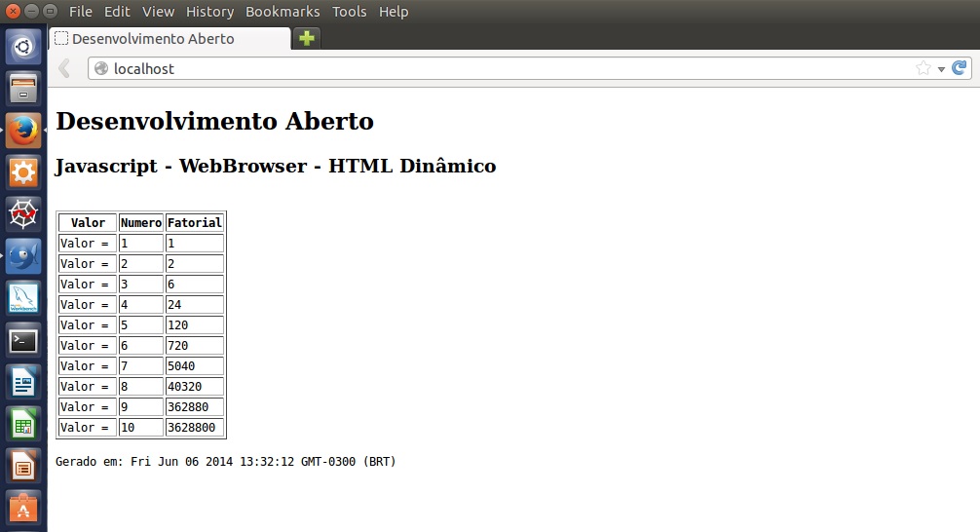Click the green new tab plus button
This screenshot has width=980, height=532.
[x=307, y=39]
